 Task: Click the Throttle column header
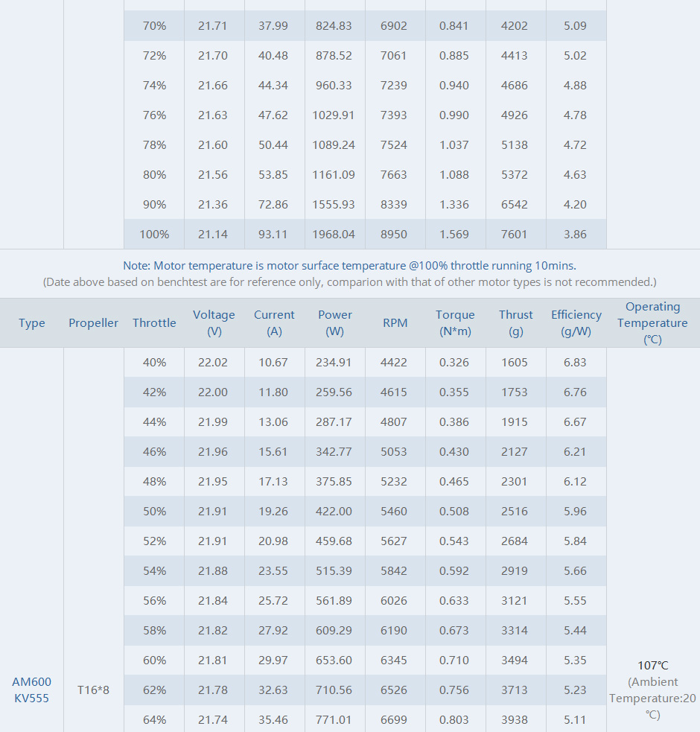[x=154, y=323]
